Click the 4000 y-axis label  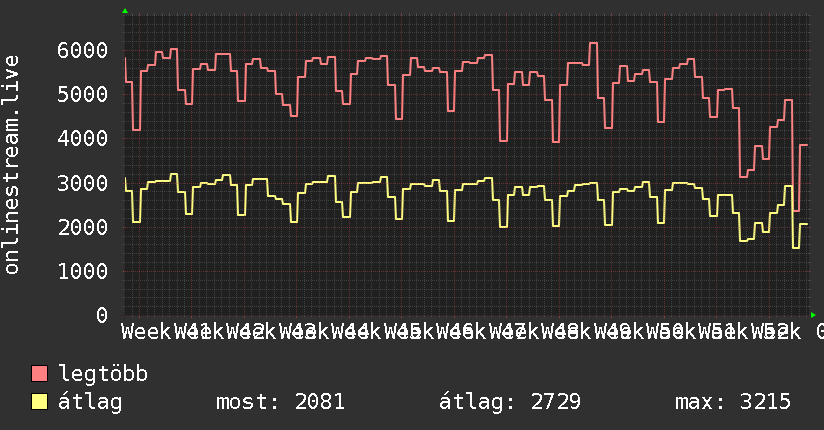pyautogui.click(x=83, y=139)
